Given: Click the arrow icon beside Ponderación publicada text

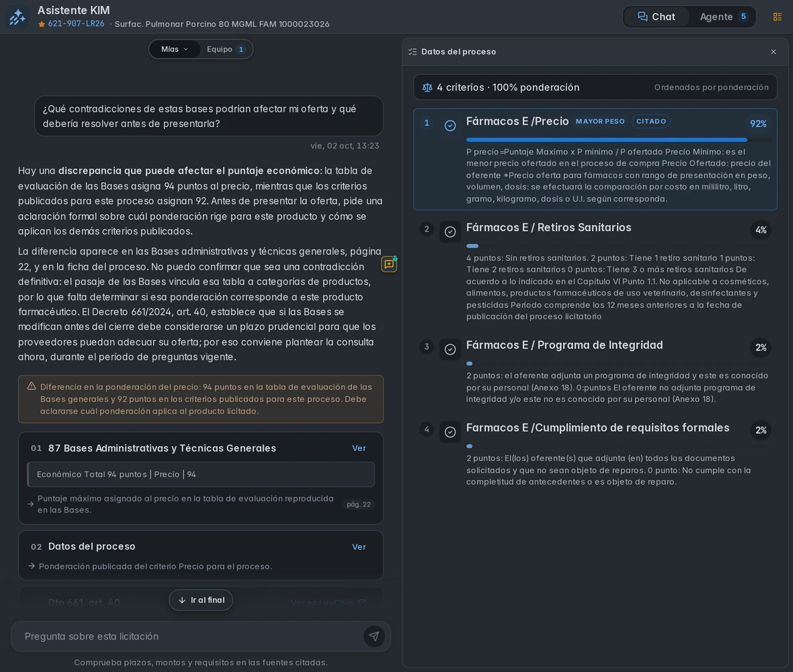Looking at the screenshot, I should click(x=32, y=566).
